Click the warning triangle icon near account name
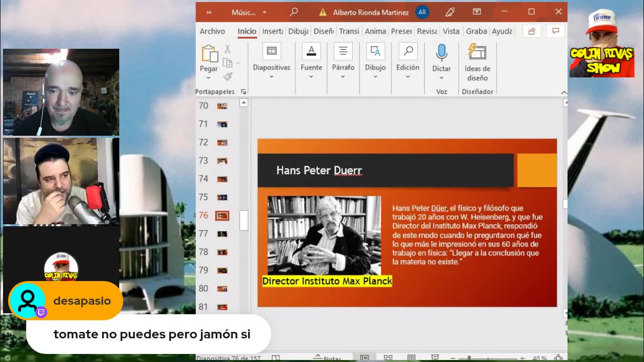The image size is (644, 362). (323, 13)
